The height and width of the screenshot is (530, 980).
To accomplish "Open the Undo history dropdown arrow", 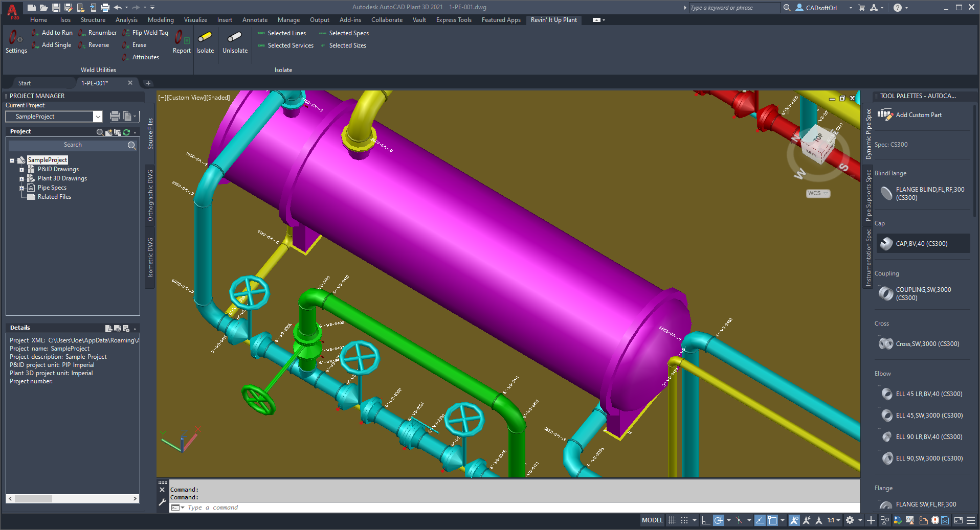I will (127, 8).
